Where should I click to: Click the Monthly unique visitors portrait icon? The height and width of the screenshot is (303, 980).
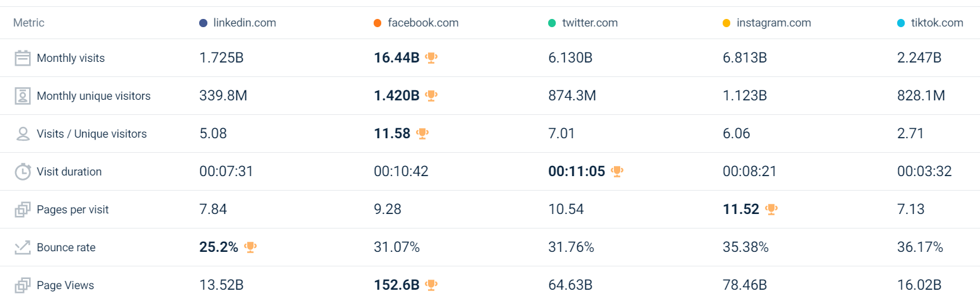point(23,96)
